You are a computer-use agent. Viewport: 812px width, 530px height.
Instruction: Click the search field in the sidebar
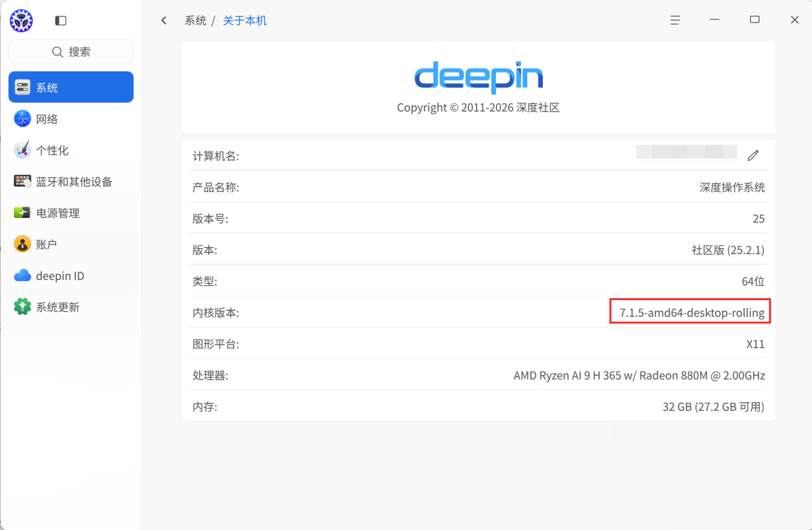[x=71, y=52]
